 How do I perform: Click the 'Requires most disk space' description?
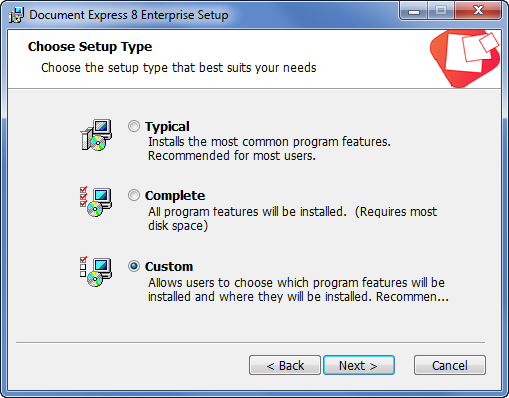[x=292, y=219]
